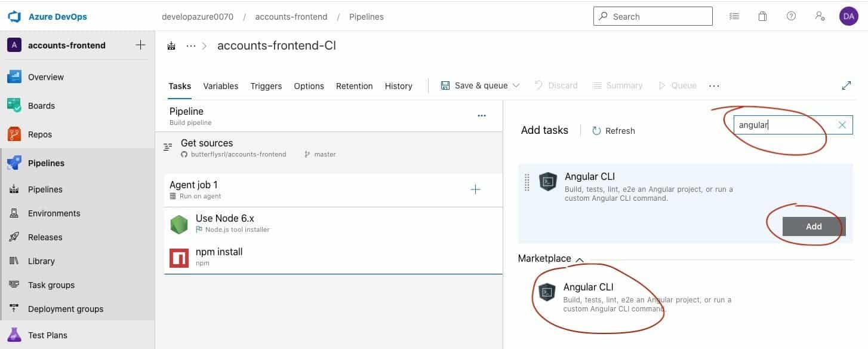The width and height of the screenshot is (868, 349).
Task: Open user settings icon in header
Action: (x=820, y=17)
